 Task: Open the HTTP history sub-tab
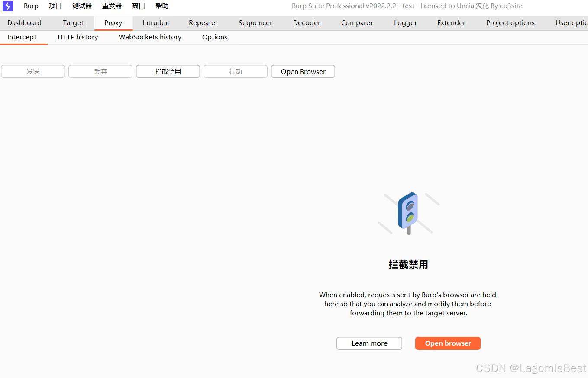(78, 37)
